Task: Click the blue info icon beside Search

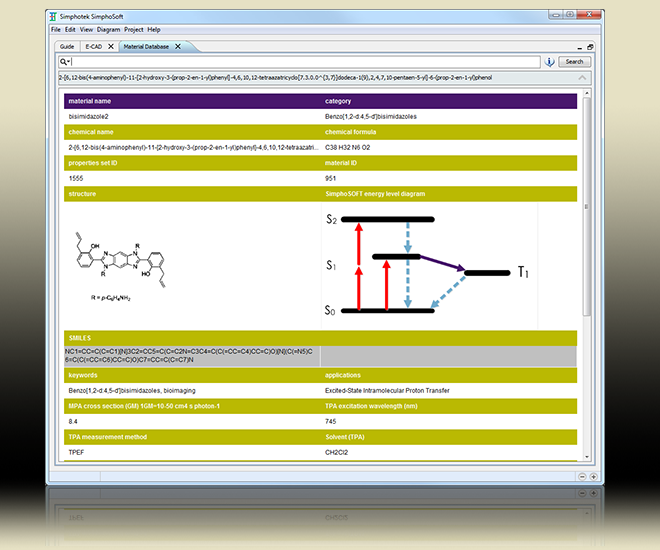Action: [x=549, y=62]
